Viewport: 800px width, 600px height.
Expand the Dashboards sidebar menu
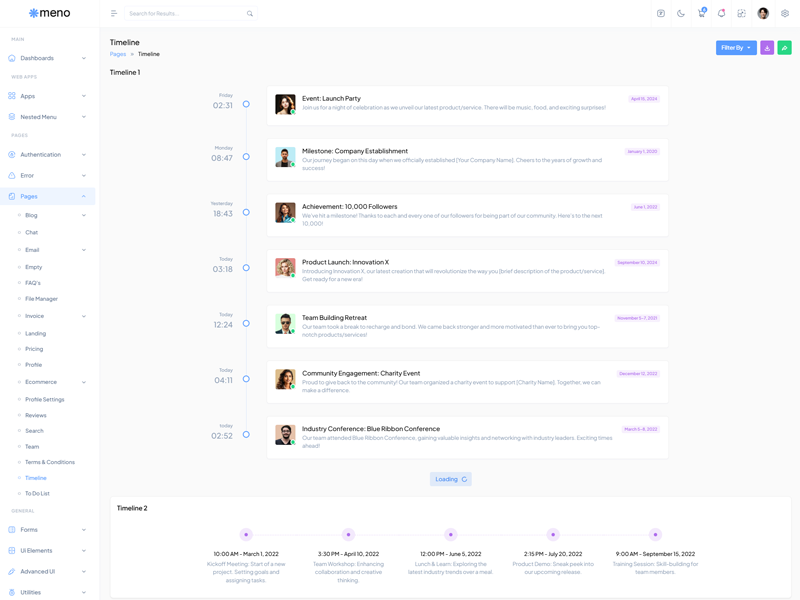pyautogui.click(x=48, y=58)
